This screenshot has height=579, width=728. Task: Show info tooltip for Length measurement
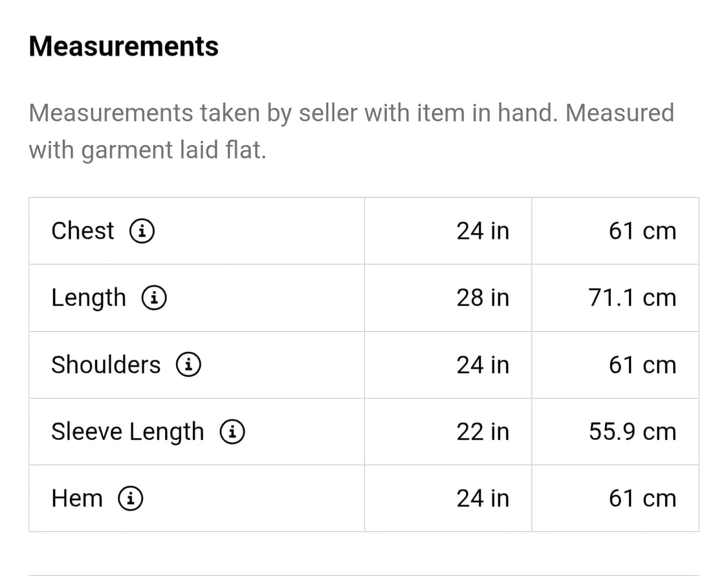(x=155, y=298)
